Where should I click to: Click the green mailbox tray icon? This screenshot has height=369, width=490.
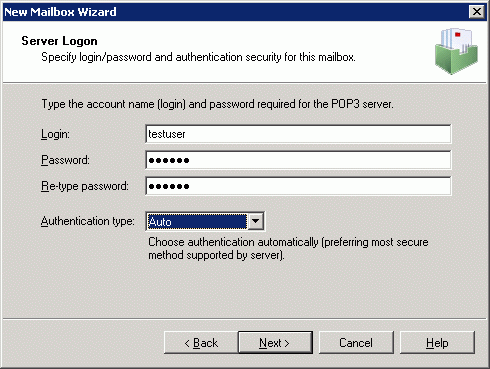(x=456, y=51)
